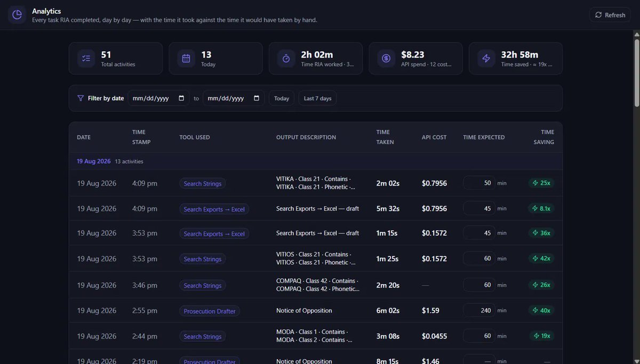The image size is (640, 364).
Task: Click the Search Strings tag in the MODA row
Action: pyautogui.click(x=203, y=336)
